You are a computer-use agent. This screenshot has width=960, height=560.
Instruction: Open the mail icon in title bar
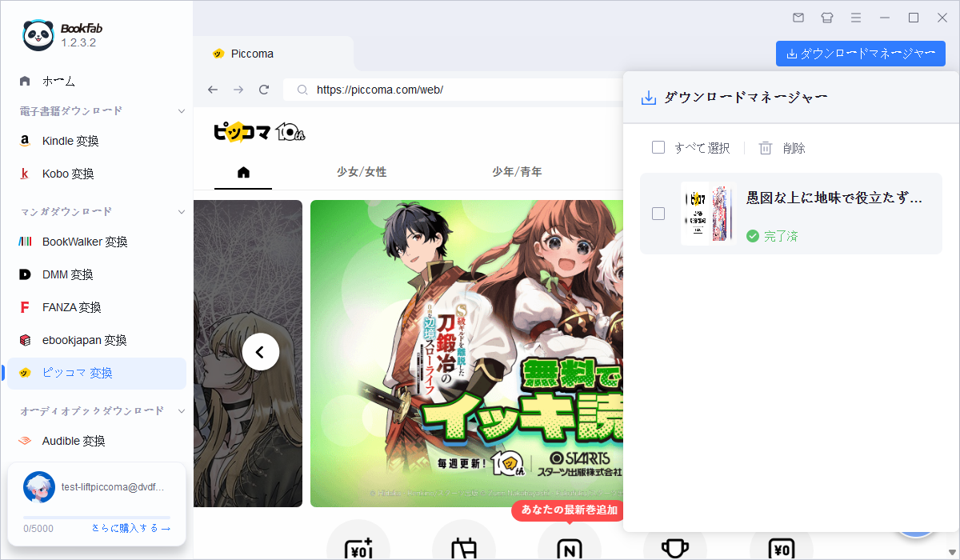point(798,18)
